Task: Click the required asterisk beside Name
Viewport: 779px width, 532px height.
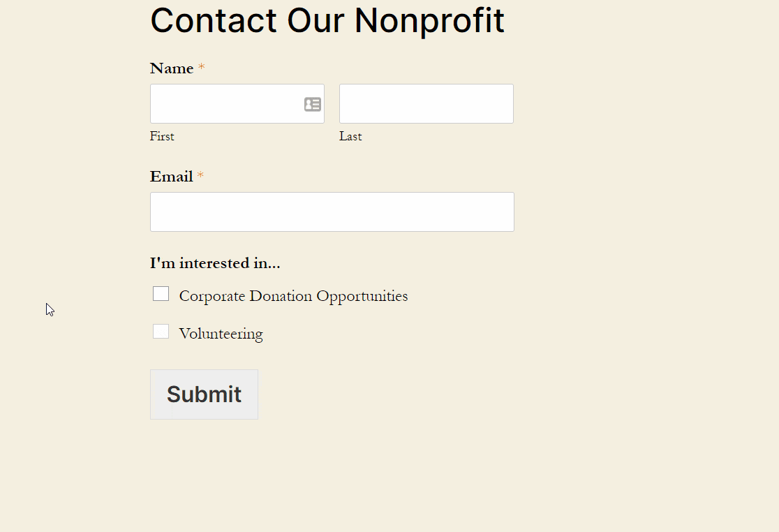Action: click(x=201, y=66)
